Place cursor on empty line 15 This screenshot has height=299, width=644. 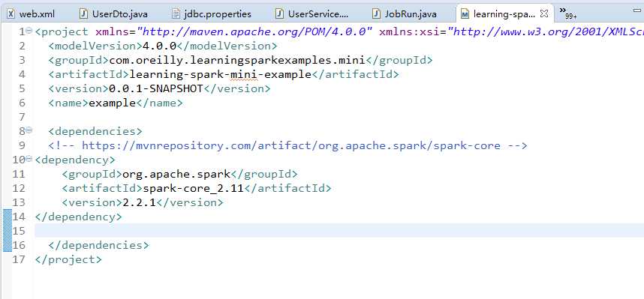(339, 231)
